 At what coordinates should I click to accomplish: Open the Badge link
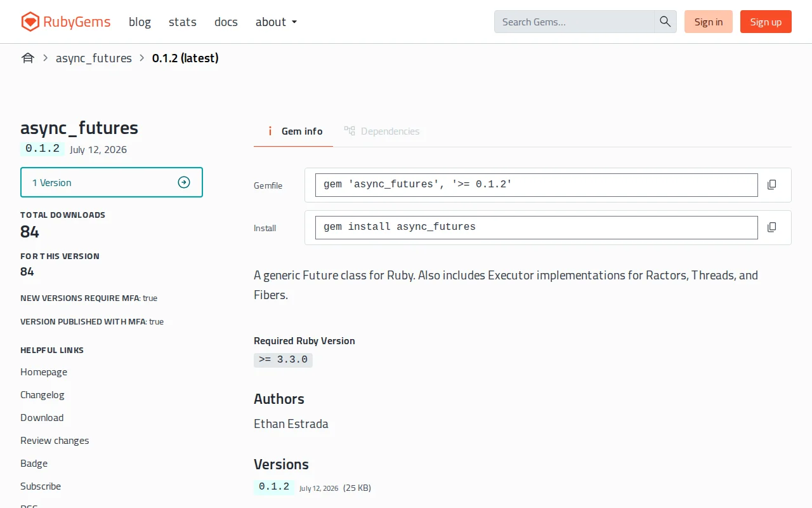(34, 464)
